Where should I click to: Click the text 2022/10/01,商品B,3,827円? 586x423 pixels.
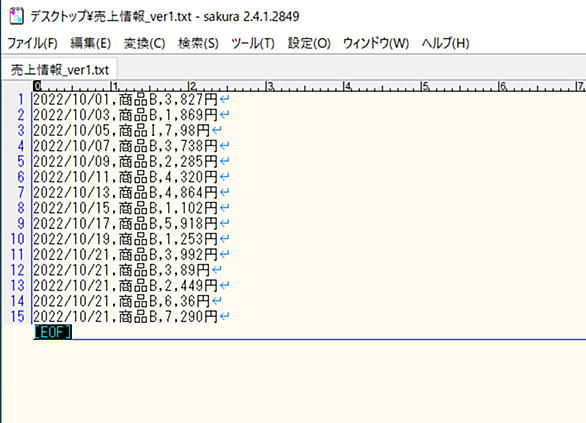click(x=125, y=99)
